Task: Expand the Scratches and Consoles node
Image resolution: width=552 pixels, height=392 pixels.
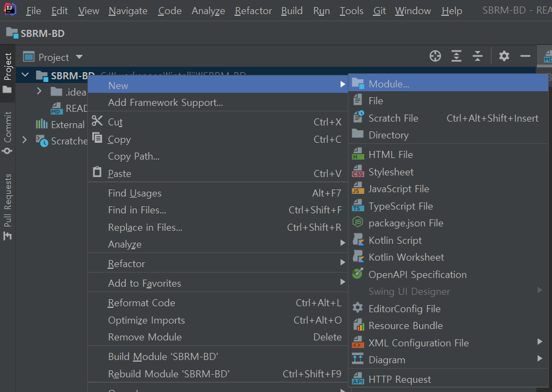Action: [x=24, y=140]
